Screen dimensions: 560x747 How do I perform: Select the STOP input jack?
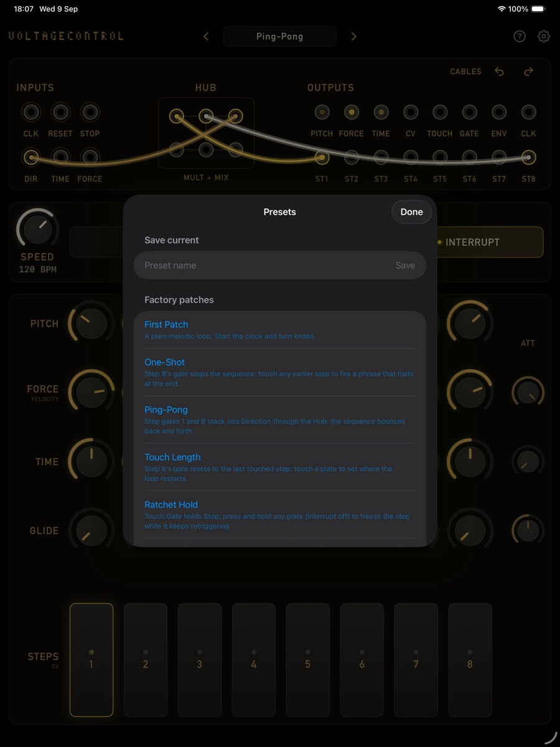(90, 113)
